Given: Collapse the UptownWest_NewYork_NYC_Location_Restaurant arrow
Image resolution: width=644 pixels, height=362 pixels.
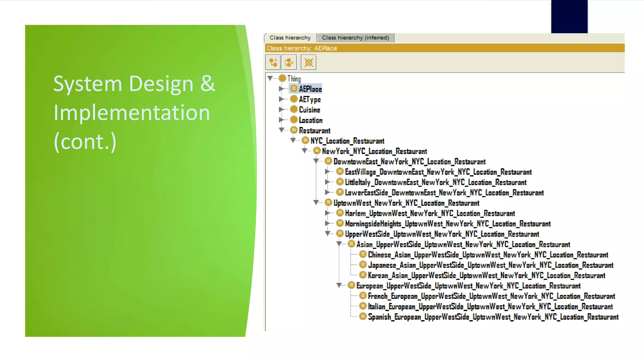Looking at the screenshot, I should [x=316, y=203].
